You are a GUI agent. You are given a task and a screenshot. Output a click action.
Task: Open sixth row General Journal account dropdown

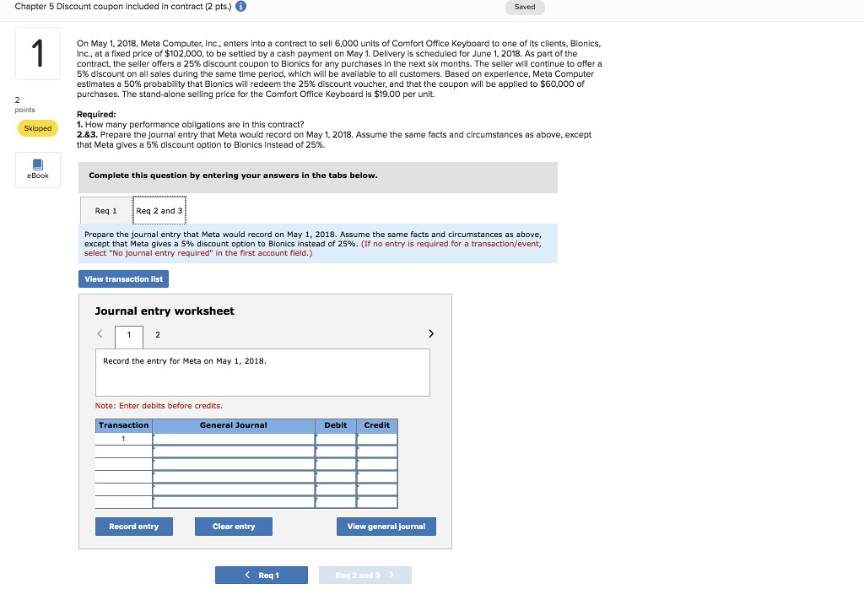coord(234,502)
